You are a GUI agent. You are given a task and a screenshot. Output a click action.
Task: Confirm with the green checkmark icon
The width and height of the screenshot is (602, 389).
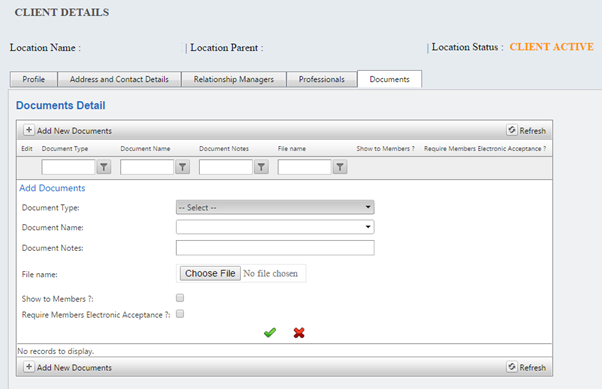(x=270, y=333)
